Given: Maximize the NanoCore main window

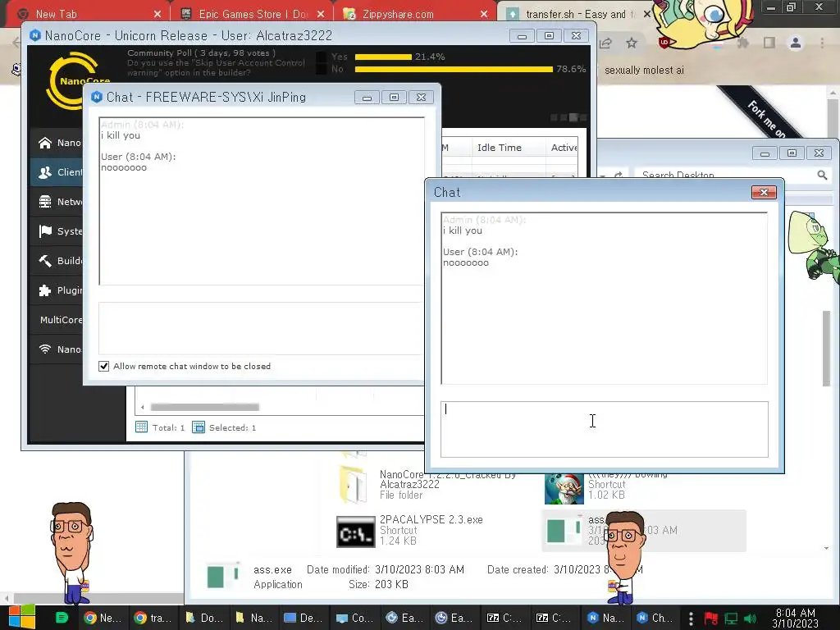Looking at the screenshot, I should pos(549,36).
